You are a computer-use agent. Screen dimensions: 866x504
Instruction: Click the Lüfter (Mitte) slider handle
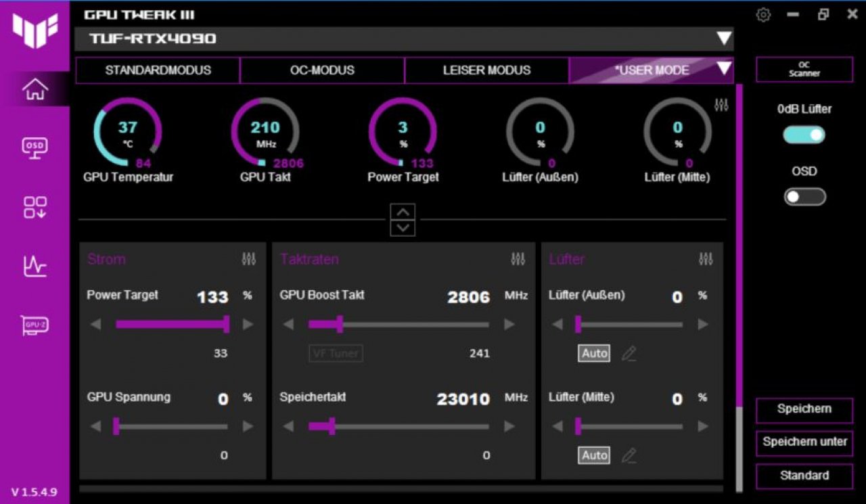point(578,426)
